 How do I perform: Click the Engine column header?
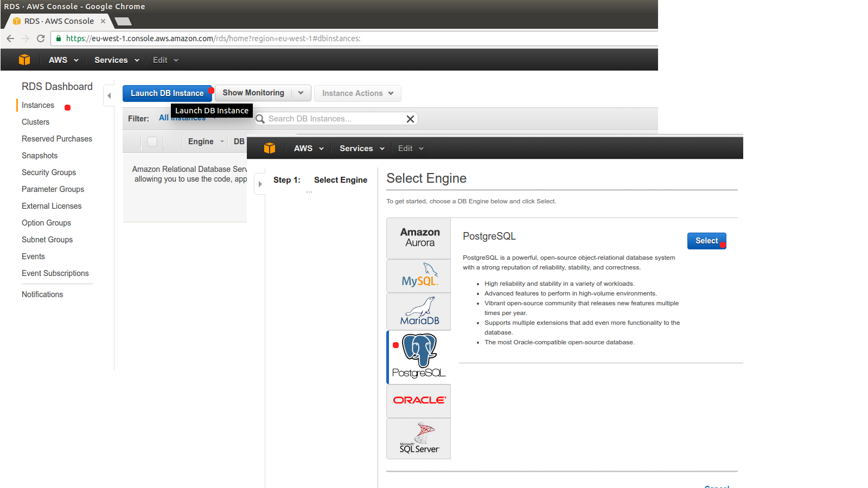click(201, 142)
